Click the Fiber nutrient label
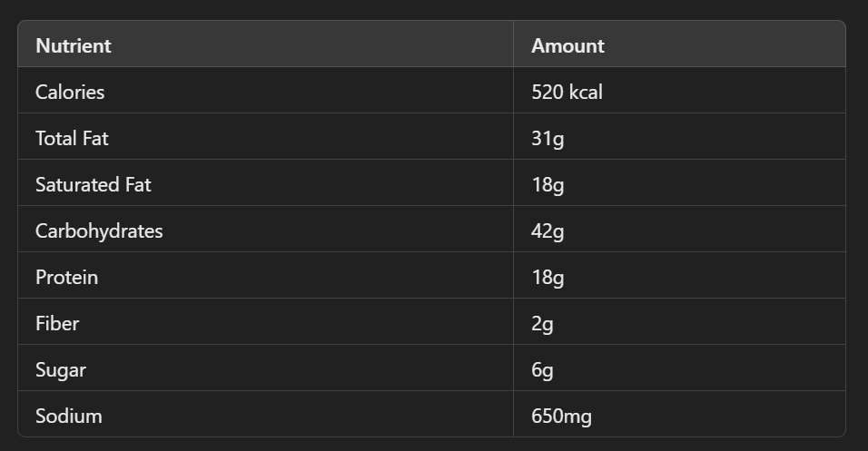 pyautogui.click(x=57, y=323)
